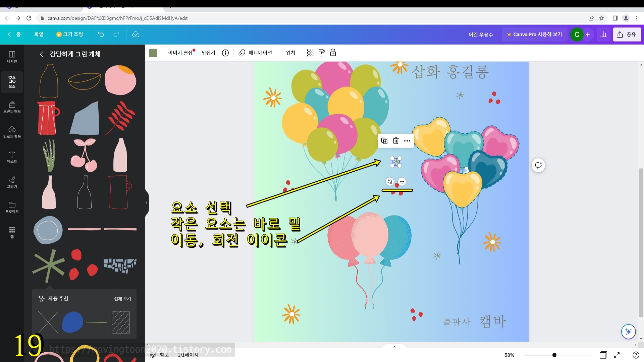The image size is (644, 362).
Task: Toggle the grid view page icon
Action: [x=603, y=355]
